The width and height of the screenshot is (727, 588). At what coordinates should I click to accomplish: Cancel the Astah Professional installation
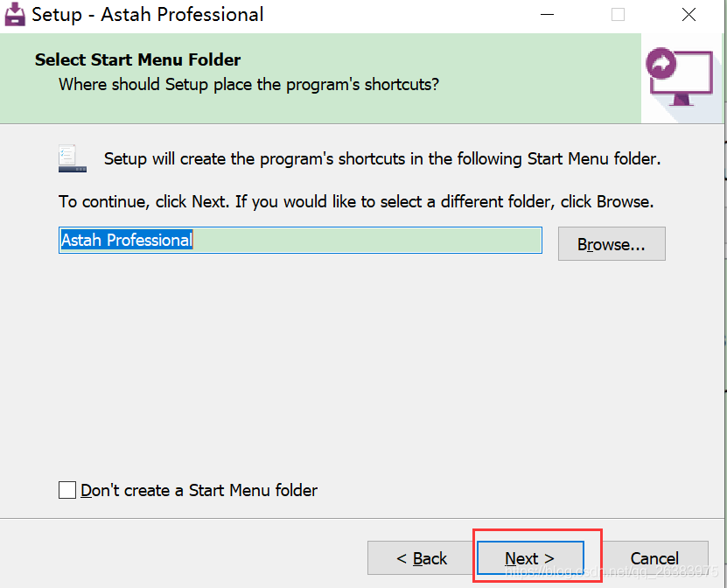tap(654, 557)
